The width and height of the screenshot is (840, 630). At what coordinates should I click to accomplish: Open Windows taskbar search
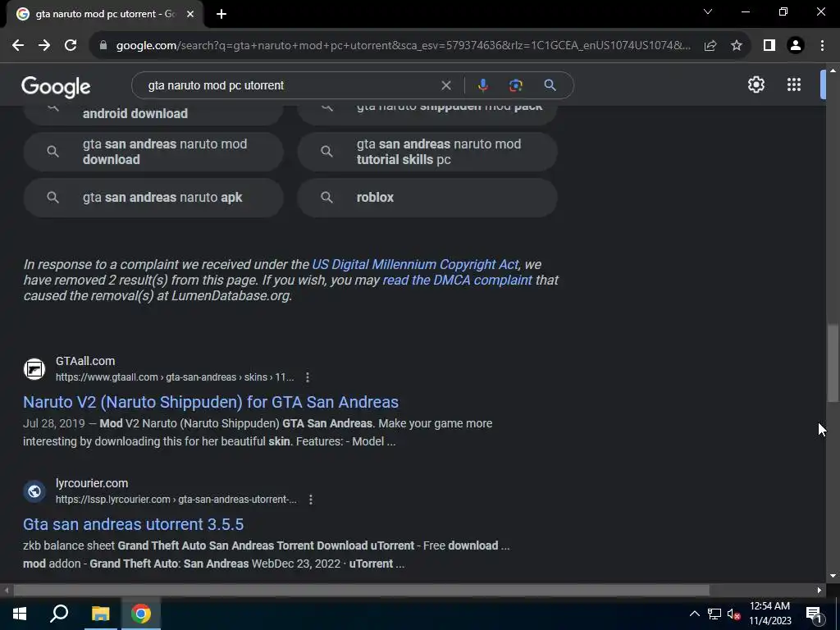coord(59,614)
